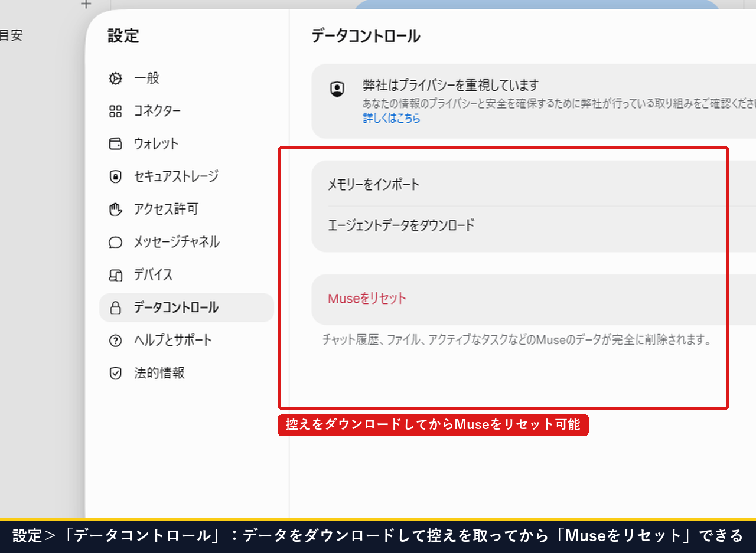The width and height of the screenshot is (756, 553).
Task: Click the privacy shield icon in the banner
Action: pyautogui.click(x=337, y=89)
